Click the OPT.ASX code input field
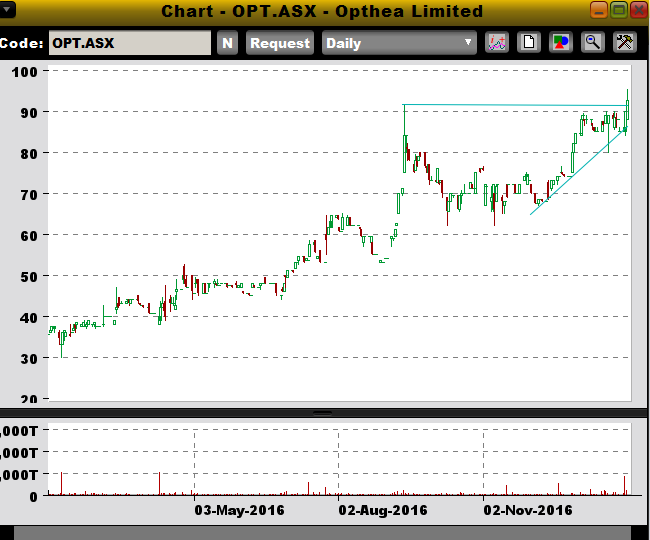Viewport: 650px width, 540px height. click(130, 43)
